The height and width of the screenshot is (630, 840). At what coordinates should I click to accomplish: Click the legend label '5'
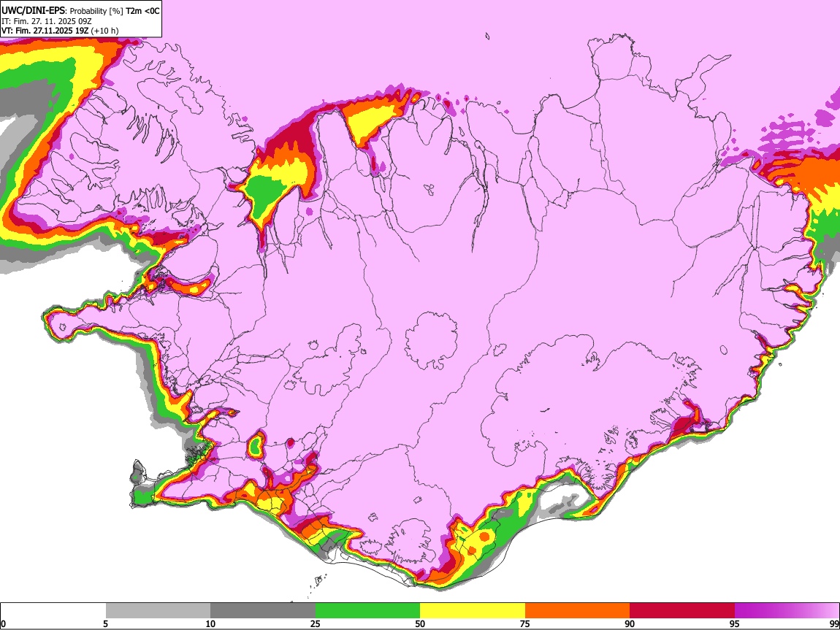[105, 624]
